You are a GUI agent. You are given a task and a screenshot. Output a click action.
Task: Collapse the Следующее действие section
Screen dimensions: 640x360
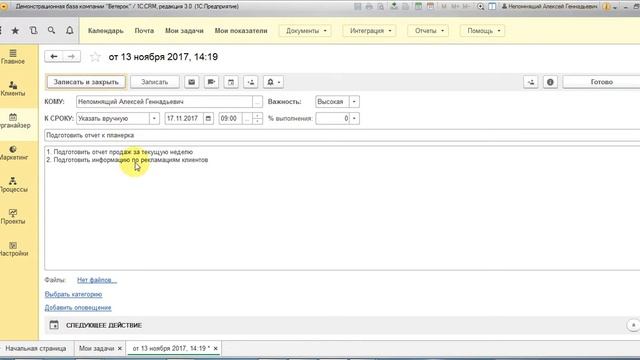(x=633, y=325)
